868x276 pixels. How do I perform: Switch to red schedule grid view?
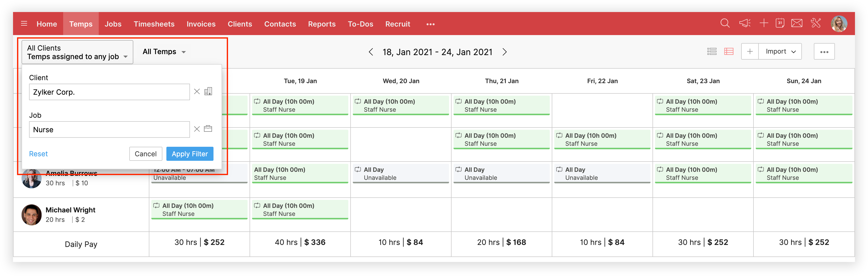click(728, 52)
